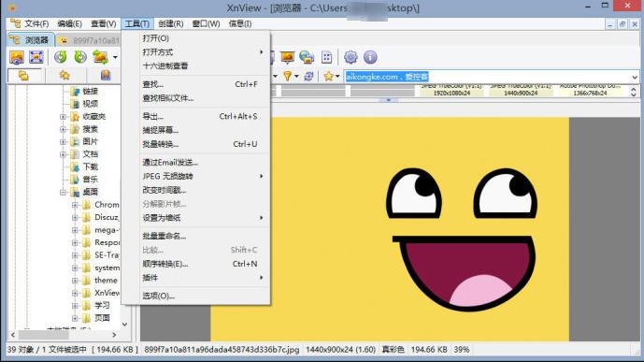Open the dropdown arrow beside convert icon

click(115, 57)
